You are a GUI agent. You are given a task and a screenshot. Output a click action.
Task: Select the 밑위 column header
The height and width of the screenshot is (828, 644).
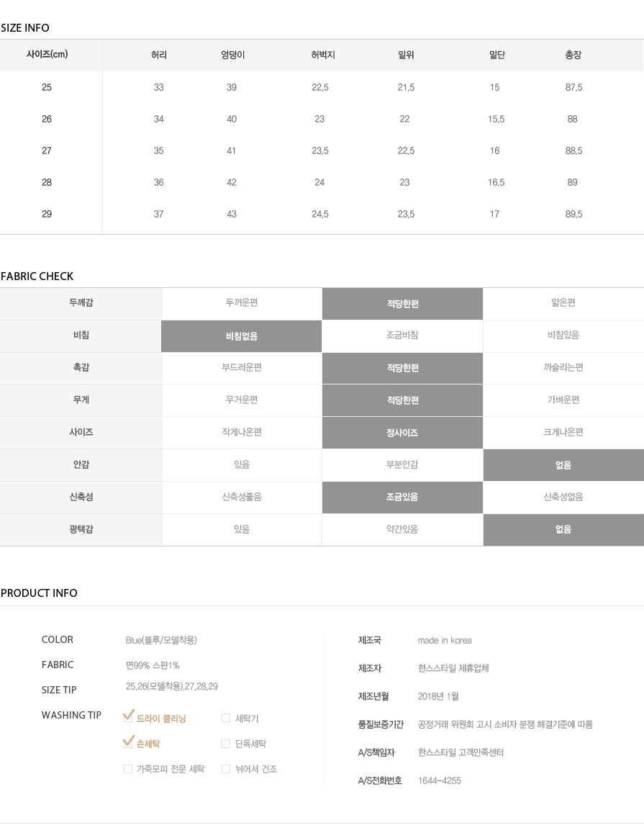click(x=406, y=55)
